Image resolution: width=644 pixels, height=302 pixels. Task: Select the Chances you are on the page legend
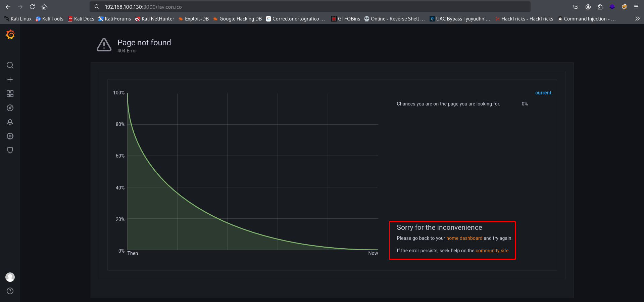pyautogui.click(x=448, y=104)
